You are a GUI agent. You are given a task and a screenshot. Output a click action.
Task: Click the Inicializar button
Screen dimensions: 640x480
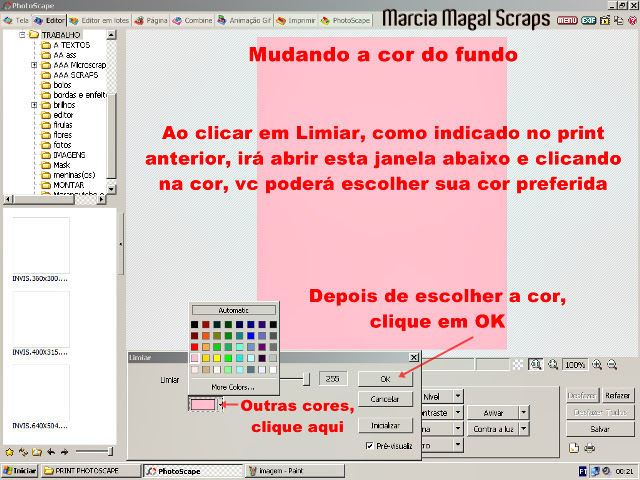[385, 425]
